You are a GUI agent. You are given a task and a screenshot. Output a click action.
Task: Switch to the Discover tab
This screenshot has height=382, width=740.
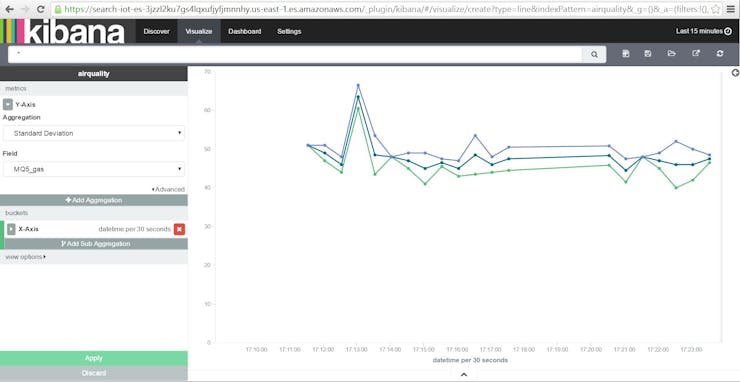point(156,32)
